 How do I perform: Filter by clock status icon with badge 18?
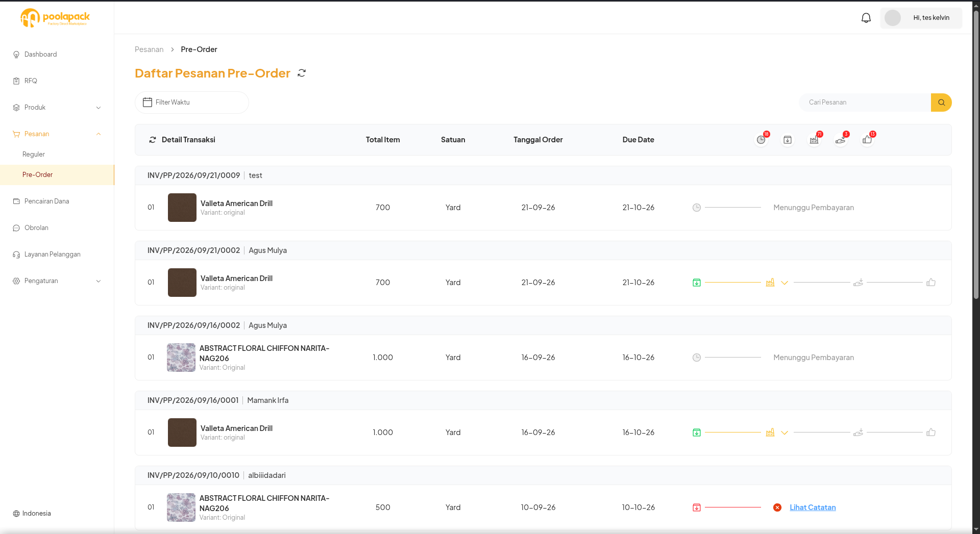point(761,140)
